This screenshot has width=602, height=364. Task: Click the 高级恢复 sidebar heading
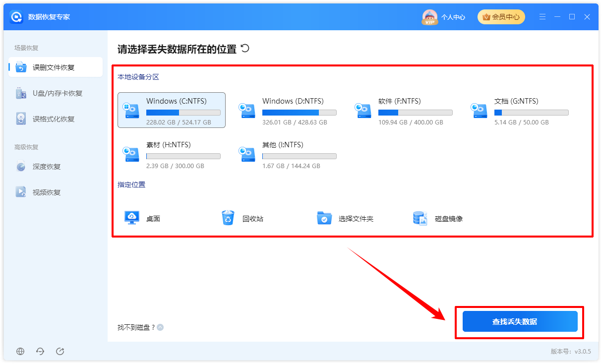26,147
